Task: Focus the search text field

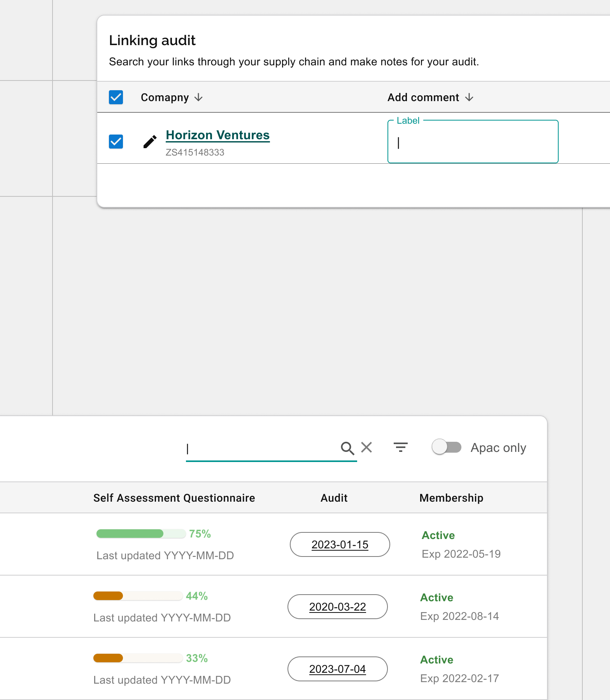Action: coord(261,449)
